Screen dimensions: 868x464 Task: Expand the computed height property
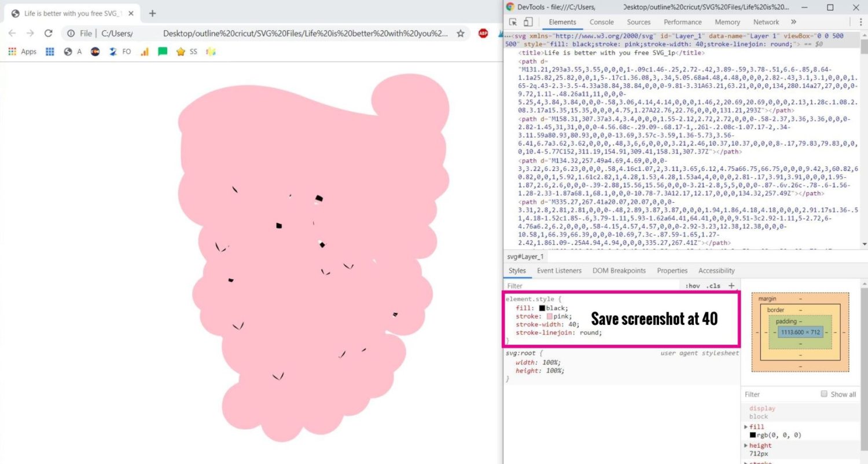tap(746, 445)
